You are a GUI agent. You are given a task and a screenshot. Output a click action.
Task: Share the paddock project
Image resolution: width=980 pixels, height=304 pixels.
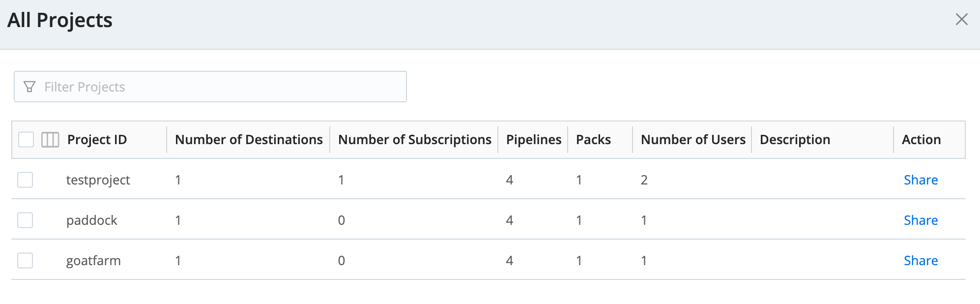tap(920, 220)
